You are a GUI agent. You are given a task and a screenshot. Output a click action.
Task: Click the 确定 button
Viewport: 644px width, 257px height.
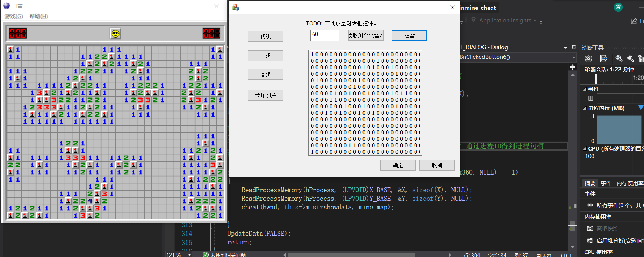click(398, 165)
